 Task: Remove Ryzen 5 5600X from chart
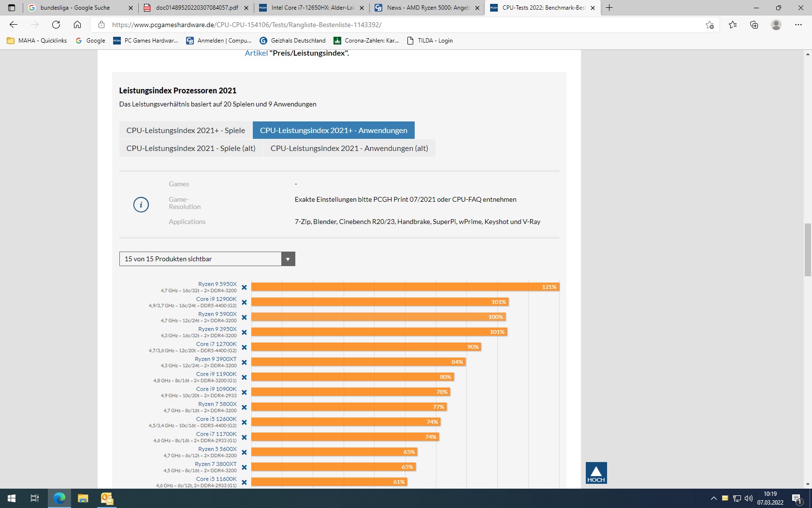tap(244, 452)
